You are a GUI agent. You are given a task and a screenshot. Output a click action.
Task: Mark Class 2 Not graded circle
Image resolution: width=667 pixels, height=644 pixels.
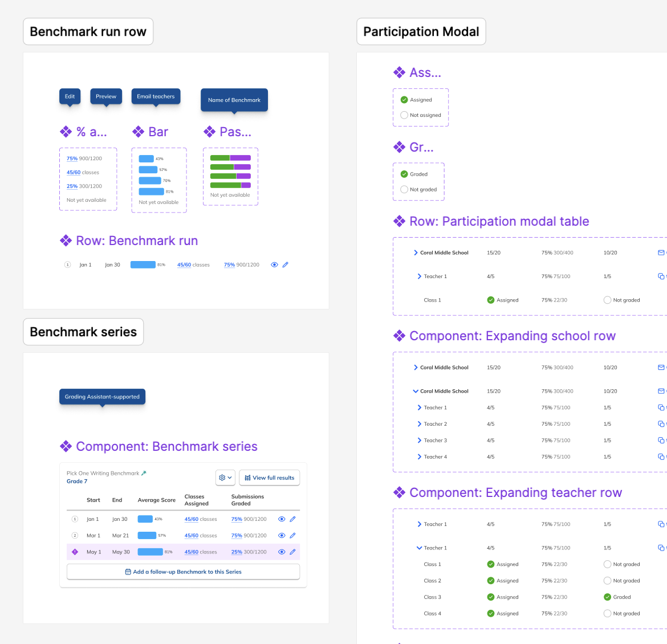coord(607,581)
